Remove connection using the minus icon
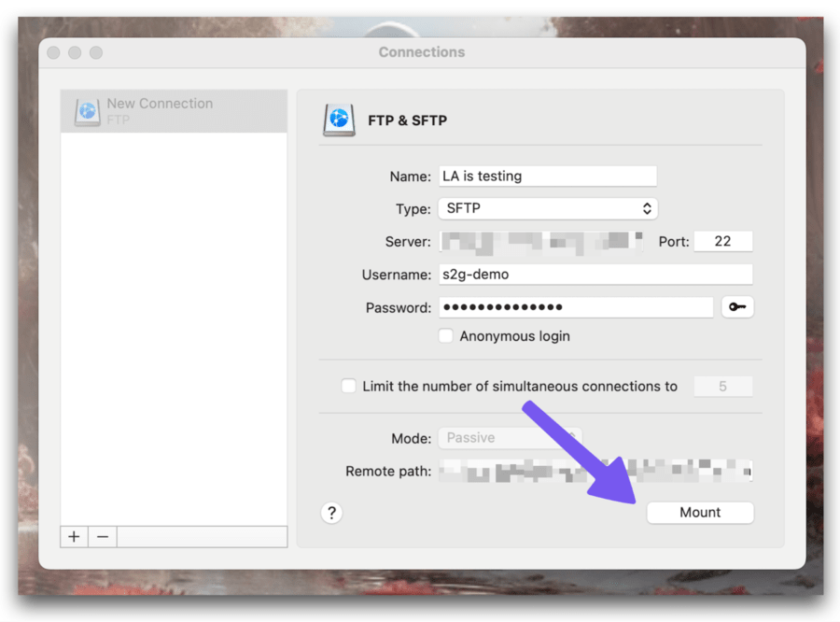Screen dimensions: 840x622 tap(102, 536)
